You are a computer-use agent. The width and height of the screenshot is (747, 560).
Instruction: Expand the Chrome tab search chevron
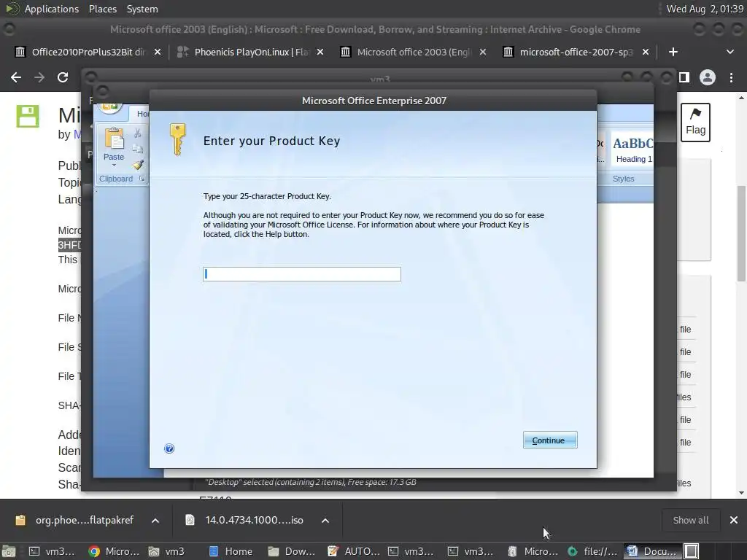tap(729, 52)
